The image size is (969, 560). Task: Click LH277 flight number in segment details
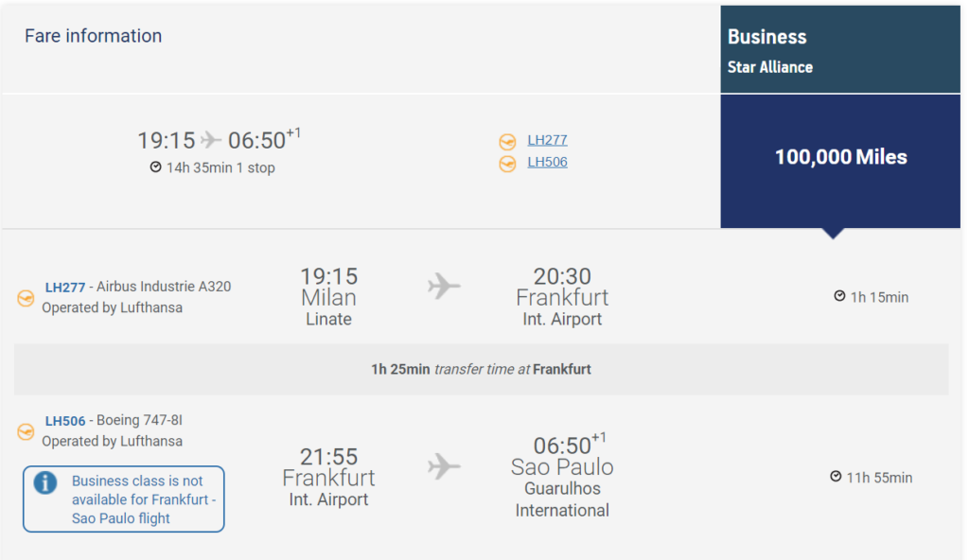(x=65, y=288)
